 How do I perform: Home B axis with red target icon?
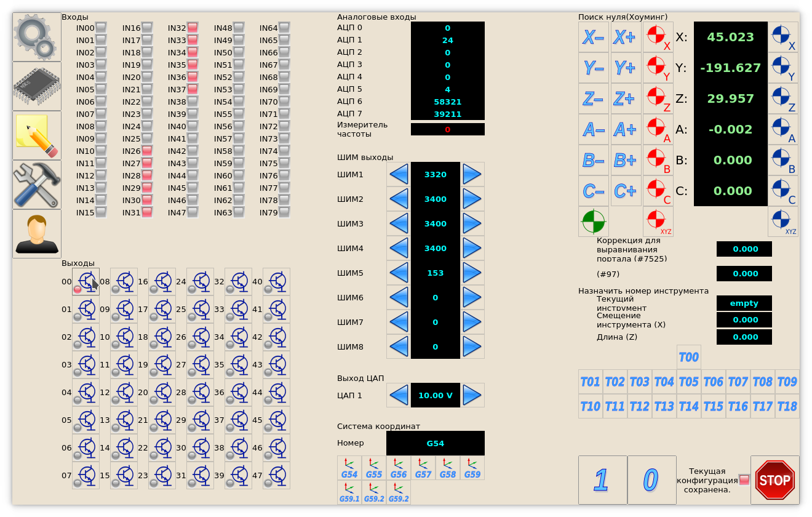(658, 160)
